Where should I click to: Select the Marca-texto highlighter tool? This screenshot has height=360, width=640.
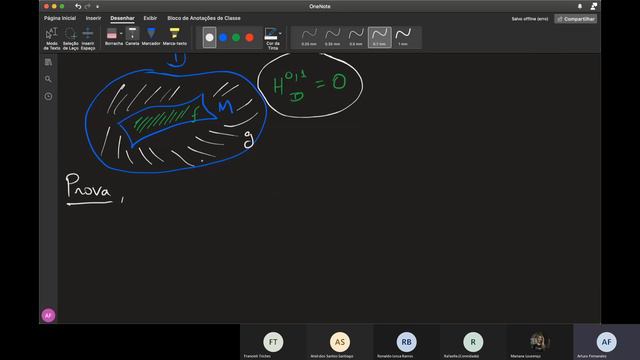pyautogui.click(x=175, y=36)
